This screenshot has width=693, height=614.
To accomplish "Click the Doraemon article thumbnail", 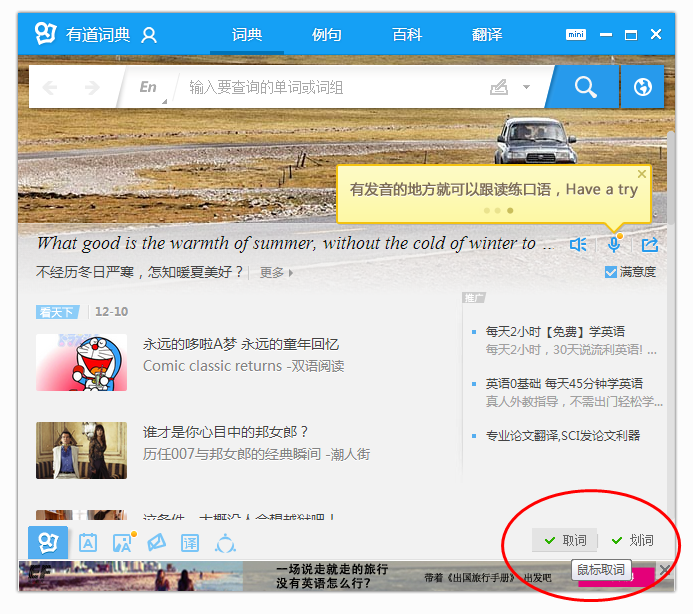I will (x=81, y=362).
